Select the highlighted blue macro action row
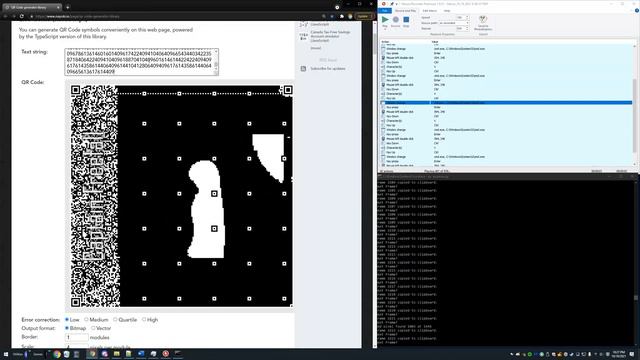 (506, 103)
